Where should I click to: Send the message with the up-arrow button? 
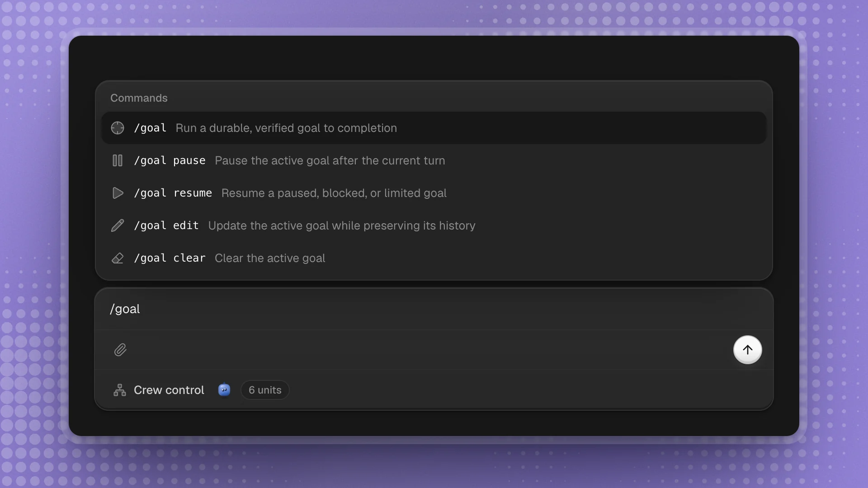748,350
